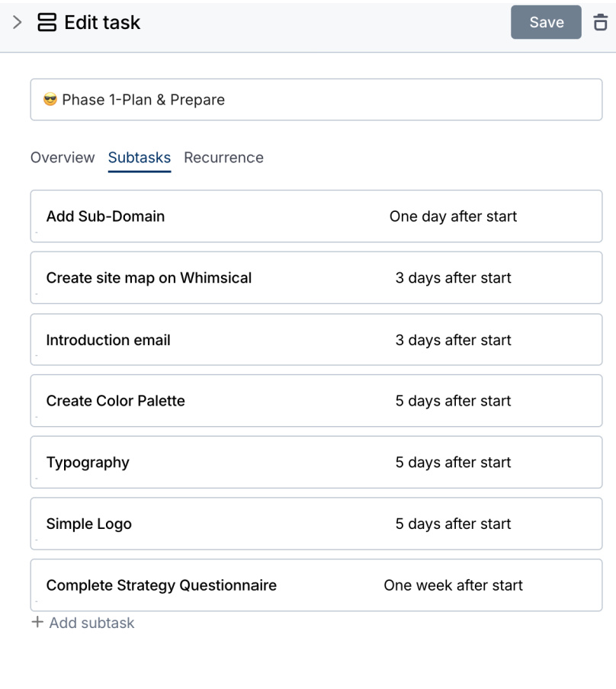Switch to the Overview tab
Screen dimensions: 616x689
point(62,158)
